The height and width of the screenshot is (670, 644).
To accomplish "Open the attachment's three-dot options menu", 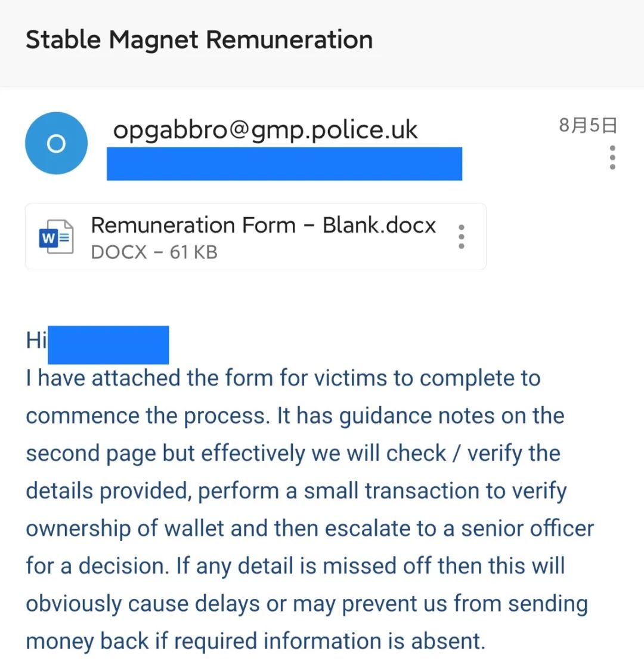I will click(x=461, y=237).
